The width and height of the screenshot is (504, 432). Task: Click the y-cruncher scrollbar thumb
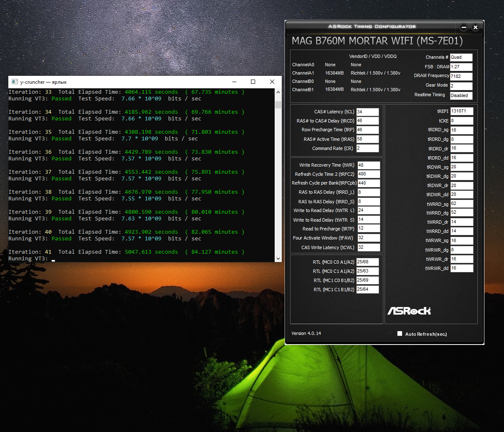tap(278, 104)
